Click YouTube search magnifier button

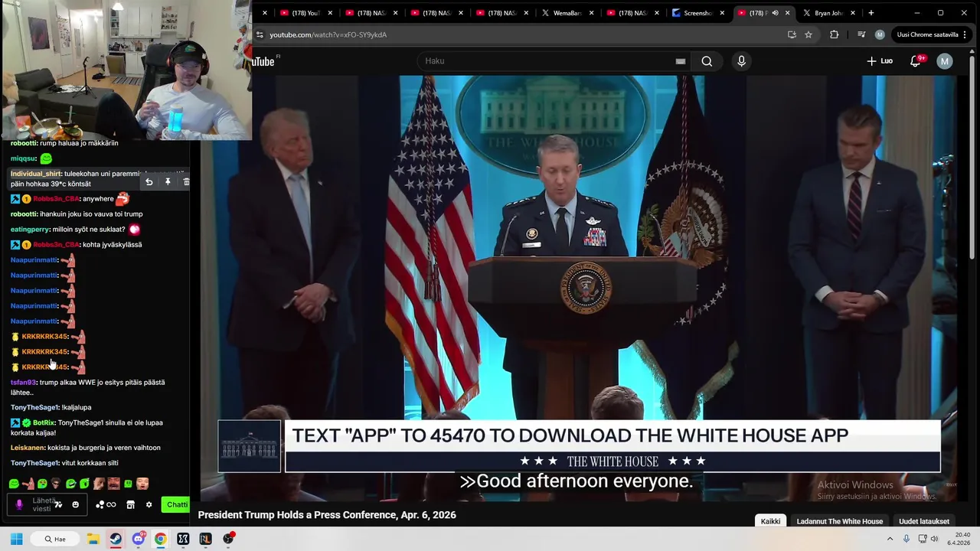pyautogui.click(x=707, y=61)
